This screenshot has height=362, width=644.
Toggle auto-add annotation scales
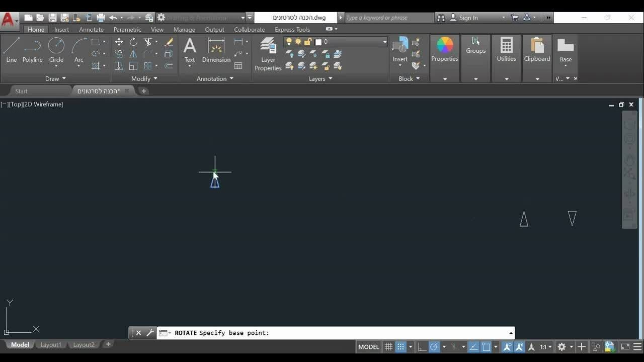[519, 347]
